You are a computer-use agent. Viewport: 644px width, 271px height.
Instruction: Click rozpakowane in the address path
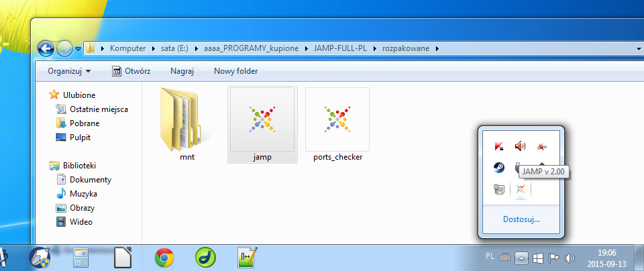click(405, 48)
